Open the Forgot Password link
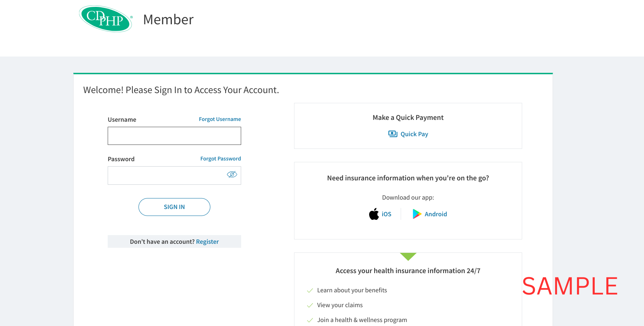644x326 pixels. pos(220,159)
